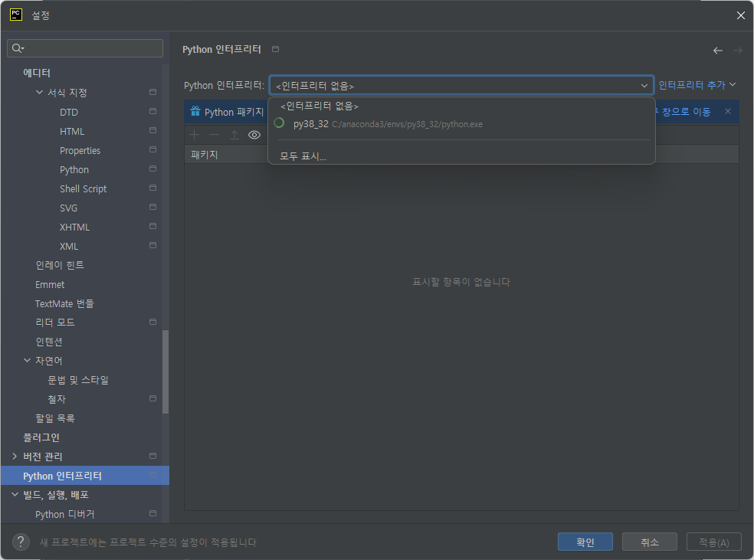Click the 확인 button
The width and height of the screenshot is (754, 560).
(585, 542)
